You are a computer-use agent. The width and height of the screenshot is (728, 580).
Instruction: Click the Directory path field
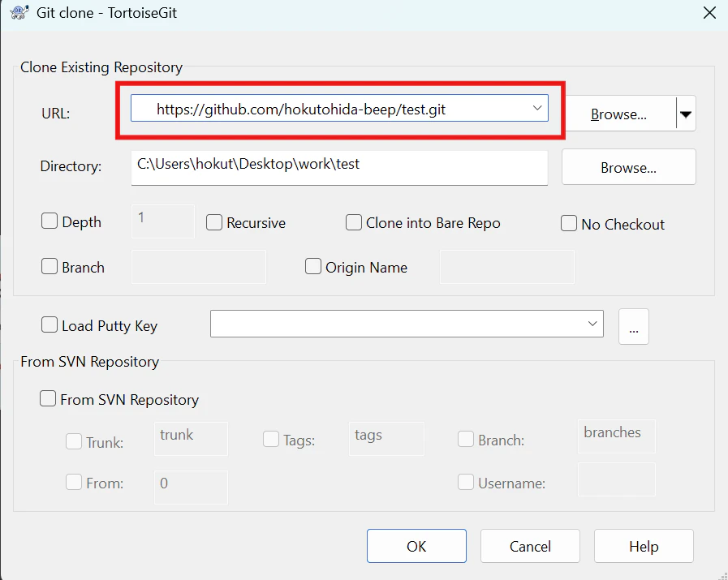[x=339, y=167]
